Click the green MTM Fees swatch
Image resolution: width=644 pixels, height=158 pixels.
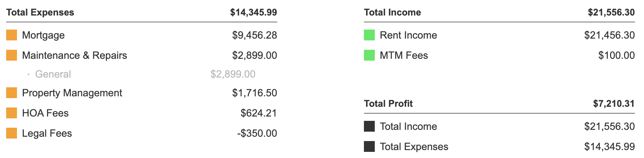coord(369,55)
